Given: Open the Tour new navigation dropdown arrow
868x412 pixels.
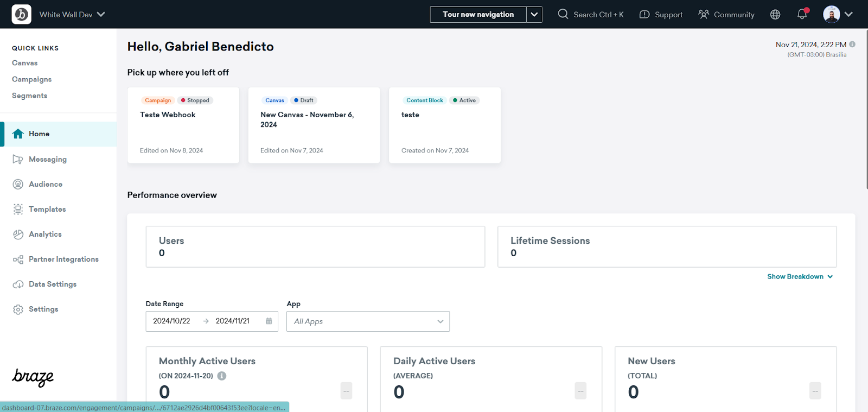Looking at the screenshot, I should [534, 15].
